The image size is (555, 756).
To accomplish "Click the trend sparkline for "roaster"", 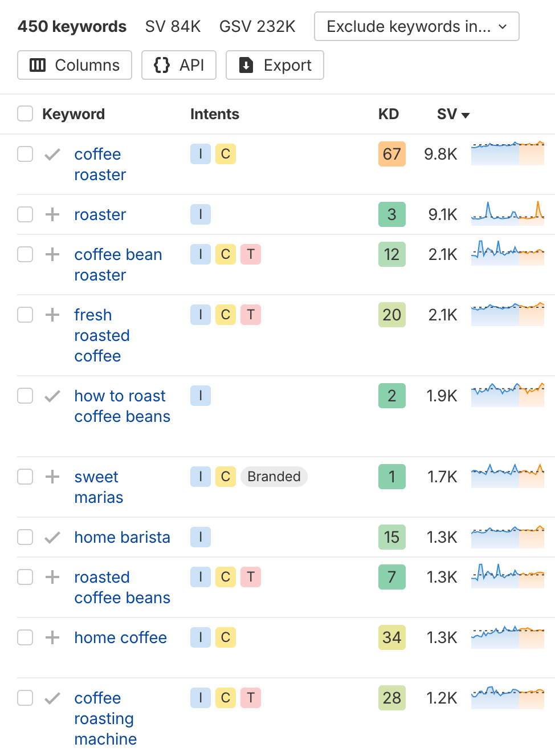I will tap(508, 214).
